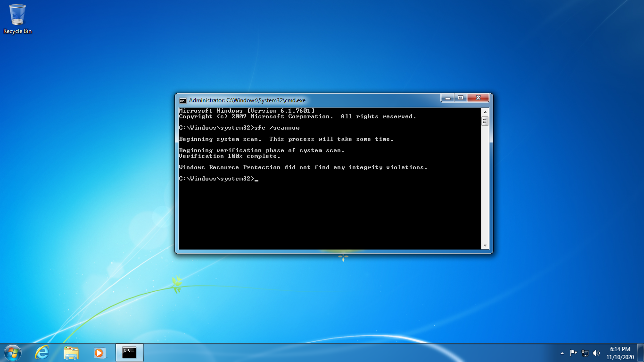The width and height of the screenshot is (644, 362).
Task: Click the 'Verification 100% complete.' line
Action: tap(230, 156)
